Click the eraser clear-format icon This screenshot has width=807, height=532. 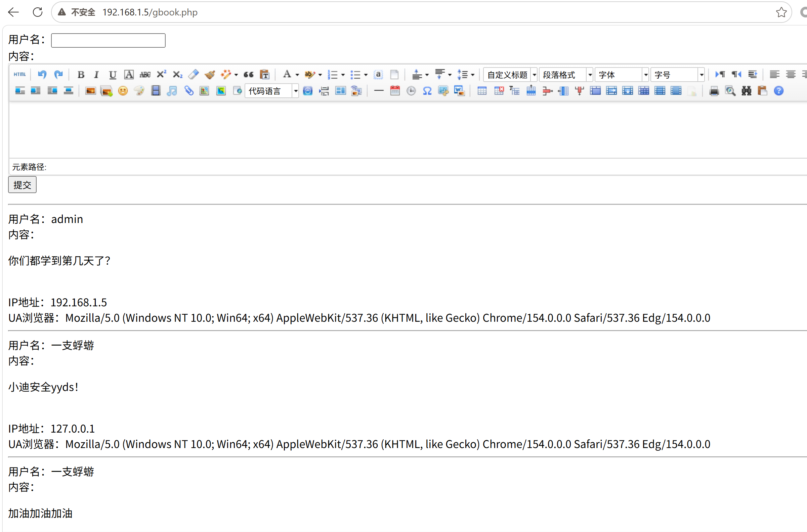tap(194, 74)
